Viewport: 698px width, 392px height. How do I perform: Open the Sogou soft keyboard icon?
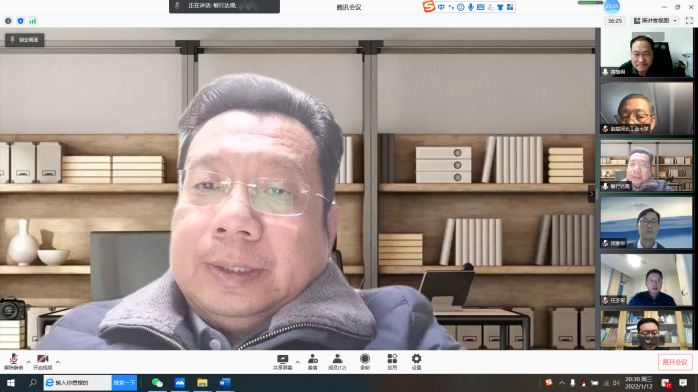click(481, 7)
